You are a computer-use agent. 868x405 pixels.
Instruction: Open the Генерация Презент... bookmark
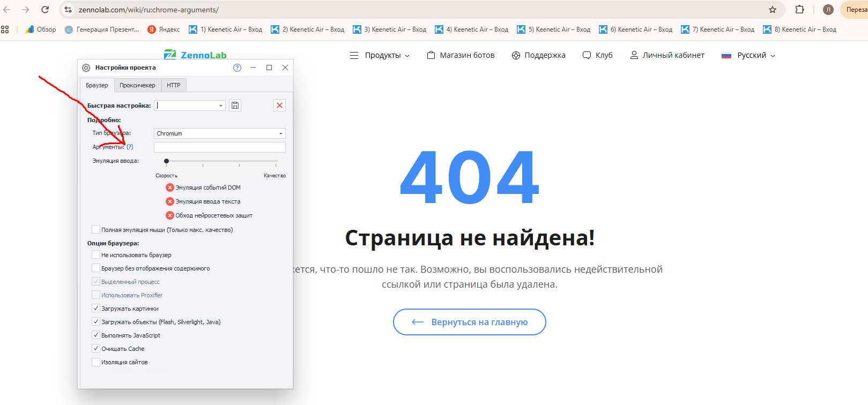pos(102,29)
